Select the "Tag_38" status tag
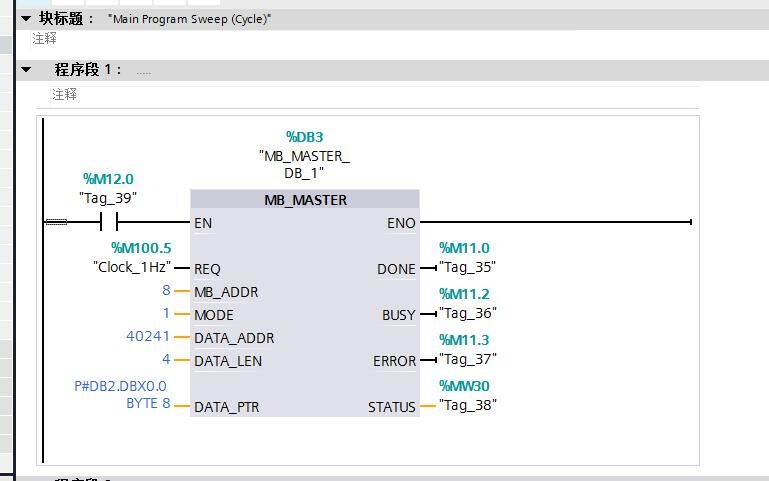The height and width of the screenshot is (481, 769). pos(467,405)
